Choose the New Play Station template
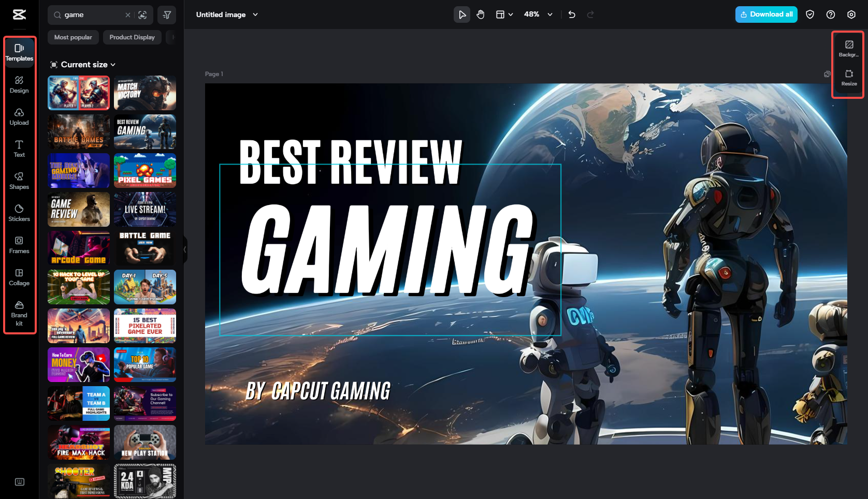868x499 pixels. 145,443
